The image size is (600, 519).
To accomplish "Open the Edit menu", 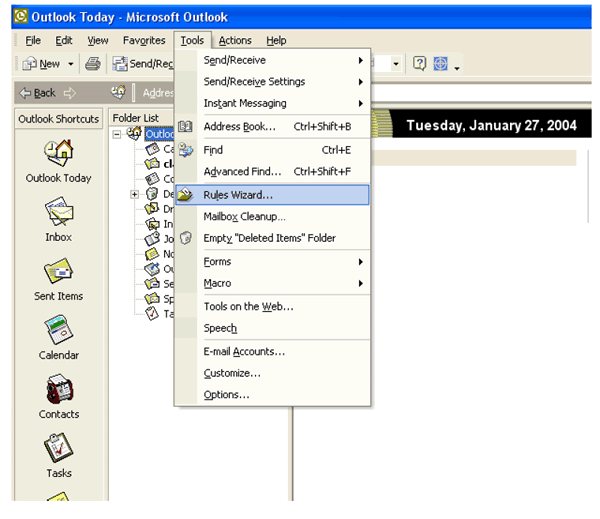I will 64,40.
